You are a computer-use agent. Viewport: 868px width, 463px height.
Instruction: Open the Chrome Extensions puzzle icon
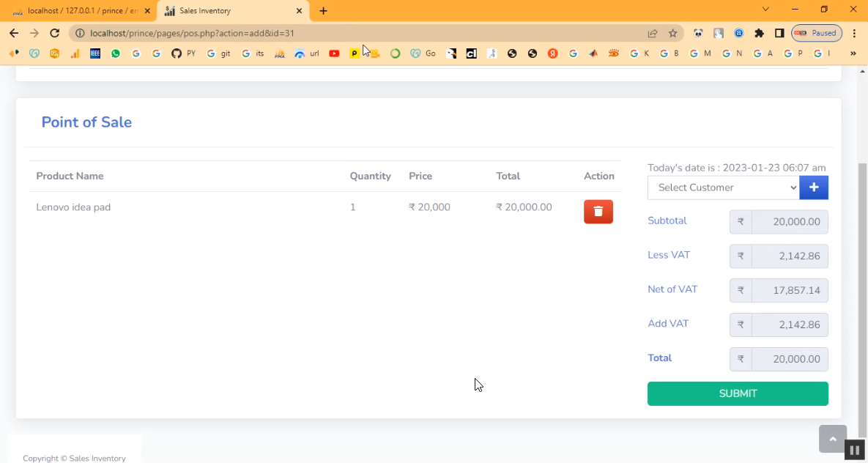tap(759, 33)
